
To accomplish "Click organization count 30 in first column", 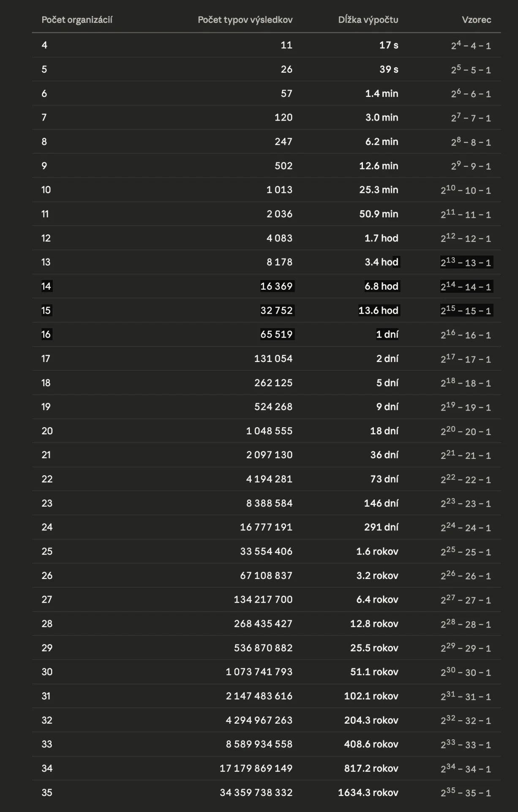I will [x=47, y=672].
